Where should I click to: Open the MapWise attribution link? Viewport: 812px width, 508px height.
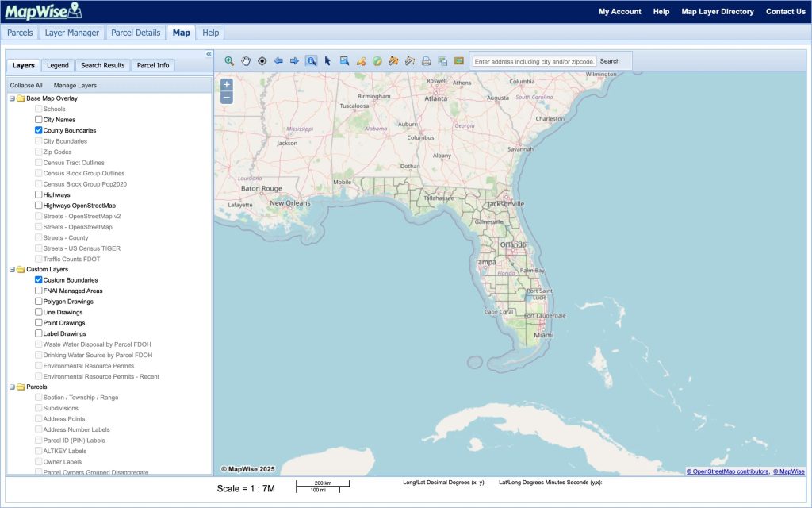[789, 471]
